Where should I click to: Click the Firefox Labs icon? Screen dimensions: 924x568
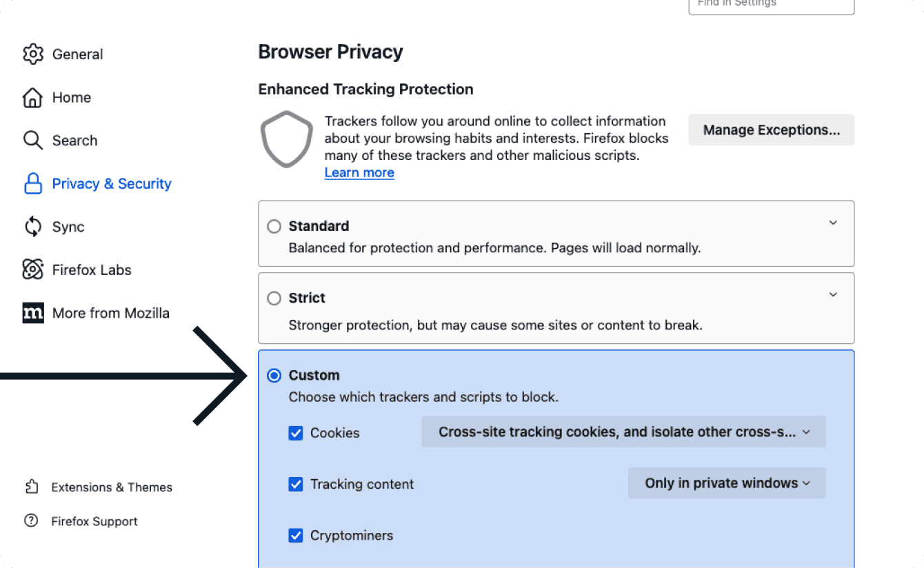[x=33, y=270]
